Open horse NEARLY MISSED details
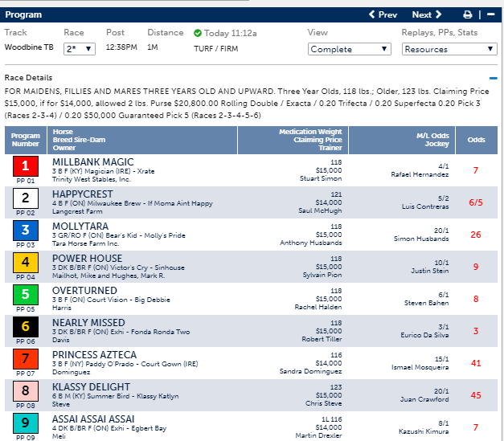 tap(88, 323)
